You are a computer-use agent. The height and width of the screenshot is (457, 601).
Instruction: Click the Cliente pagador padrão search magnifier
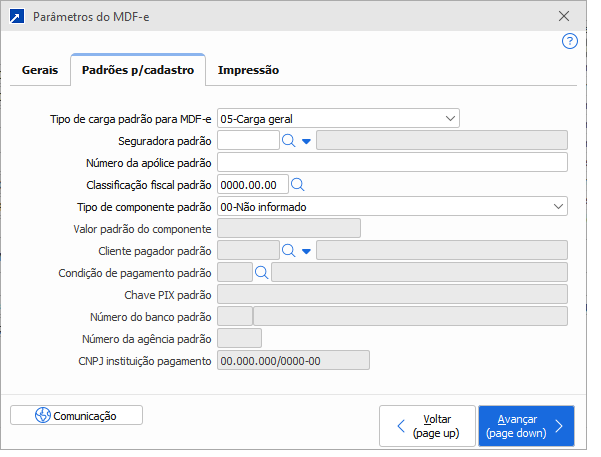tap(288, 251)
